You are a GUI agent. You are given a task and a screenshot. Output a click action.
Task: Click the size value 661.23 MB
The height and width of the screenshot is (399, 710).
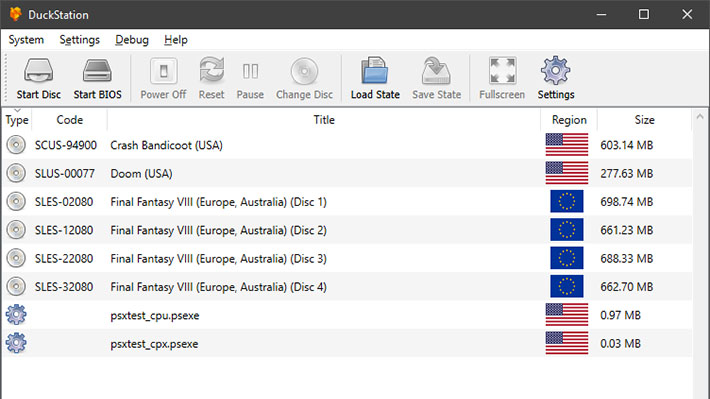tap(627, 231)
